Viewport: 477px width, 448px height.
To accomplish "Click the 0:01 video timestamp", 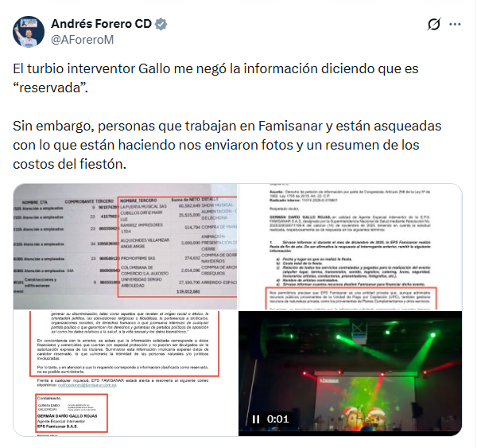I will (277, 419).
